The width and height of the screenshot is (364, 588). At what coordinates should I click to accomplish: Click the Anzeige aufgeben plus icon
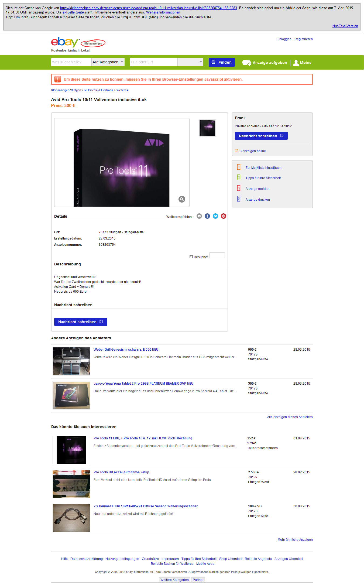[x=246, y=63]
